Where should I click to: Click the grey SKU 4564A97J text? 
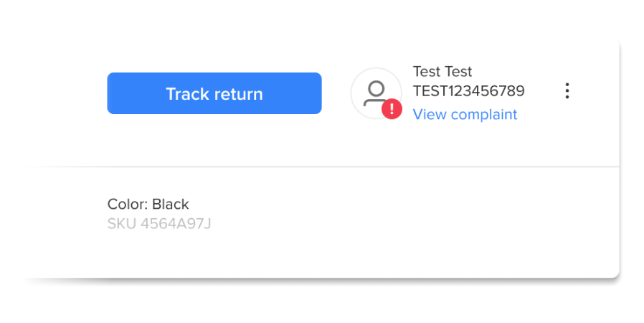pos(159,224)
